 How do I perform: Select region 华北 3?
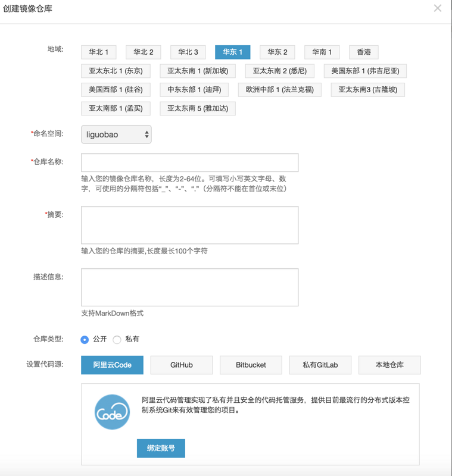pos(188,52)
